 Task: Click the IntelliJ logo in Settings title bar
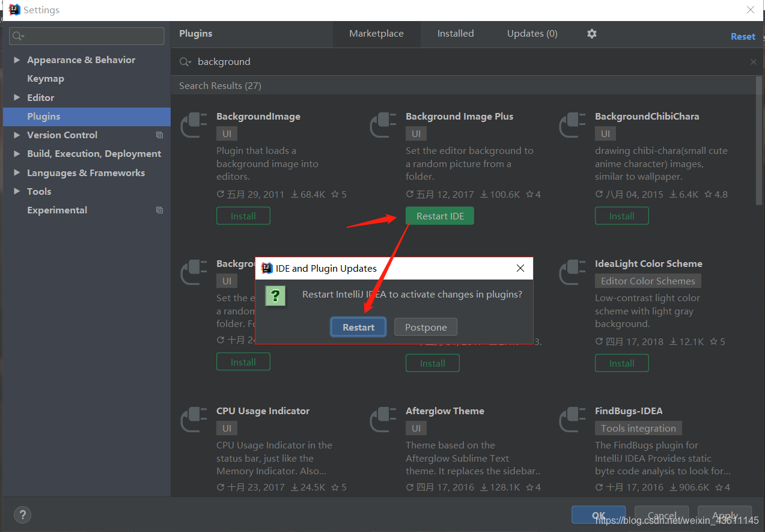pyautogui.click(x=14, y=10)
